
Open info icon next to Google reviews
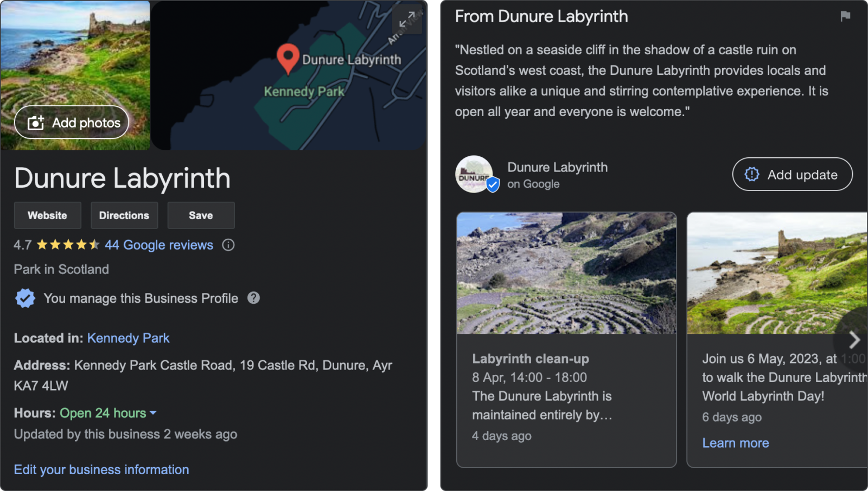click(x=228, y=245)
